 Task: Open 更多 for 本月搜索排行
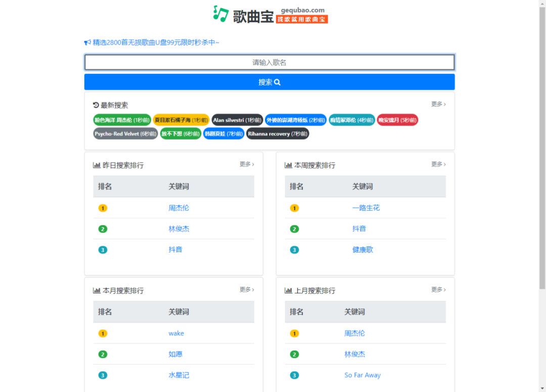247,289
